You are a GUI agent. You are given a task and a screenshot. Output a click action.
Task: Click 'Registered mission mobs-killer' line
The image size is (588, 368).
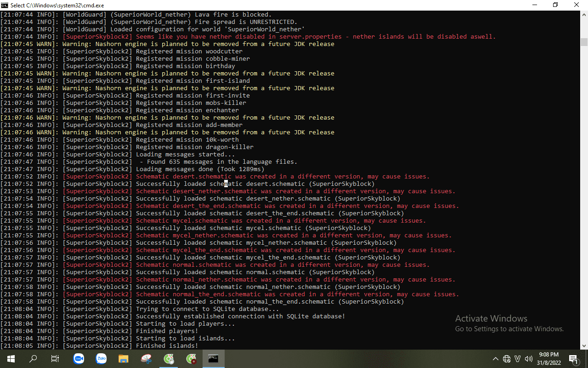(123, 103)
